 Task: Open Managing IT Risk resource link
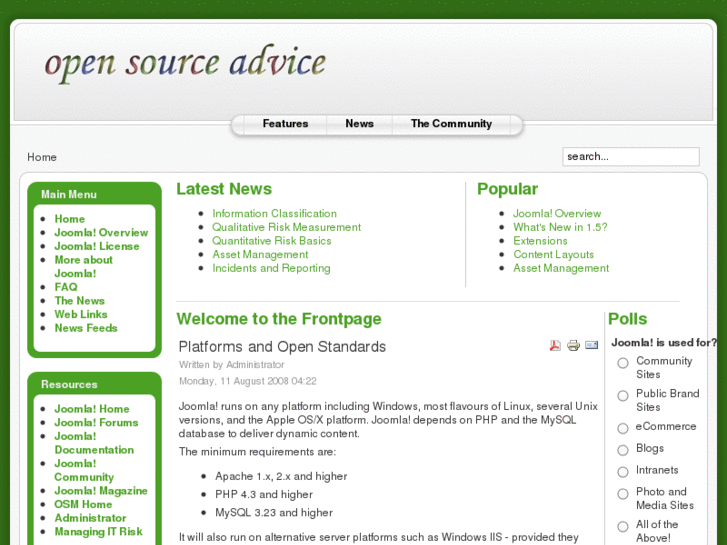98,532
